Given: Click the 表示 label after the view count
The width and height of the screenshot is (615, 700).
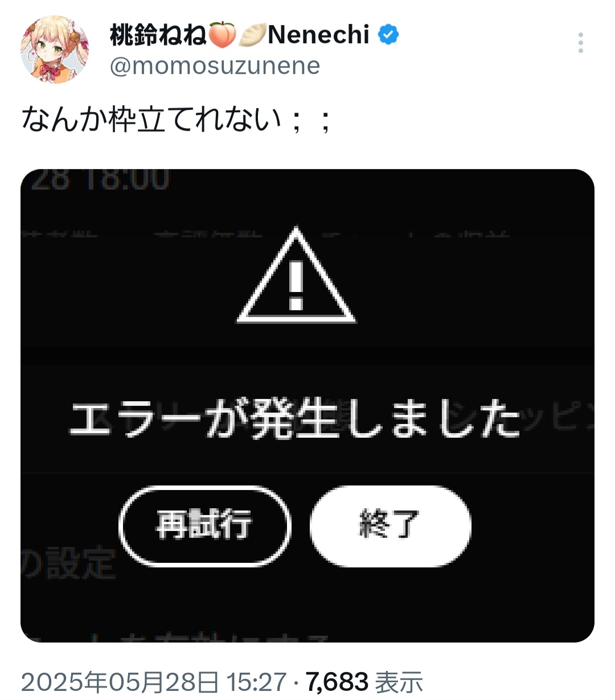Looking at the screenshot, I should 399,681.
